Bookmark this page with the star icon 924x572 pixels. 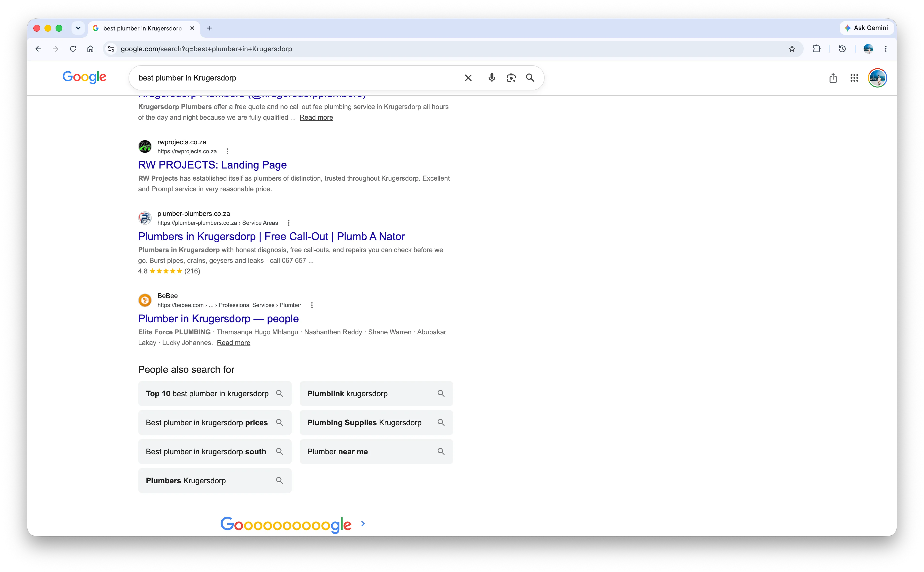point(792,49)
